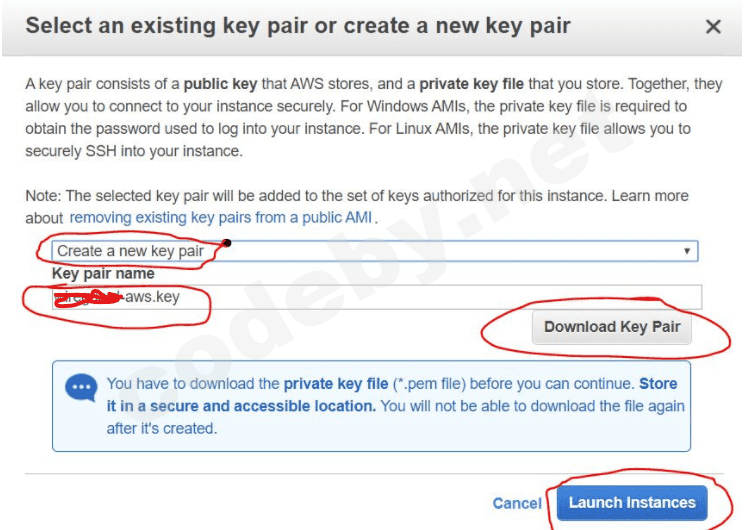Close the key pair dialog with X
747x530 pixels.
(713, 27)
